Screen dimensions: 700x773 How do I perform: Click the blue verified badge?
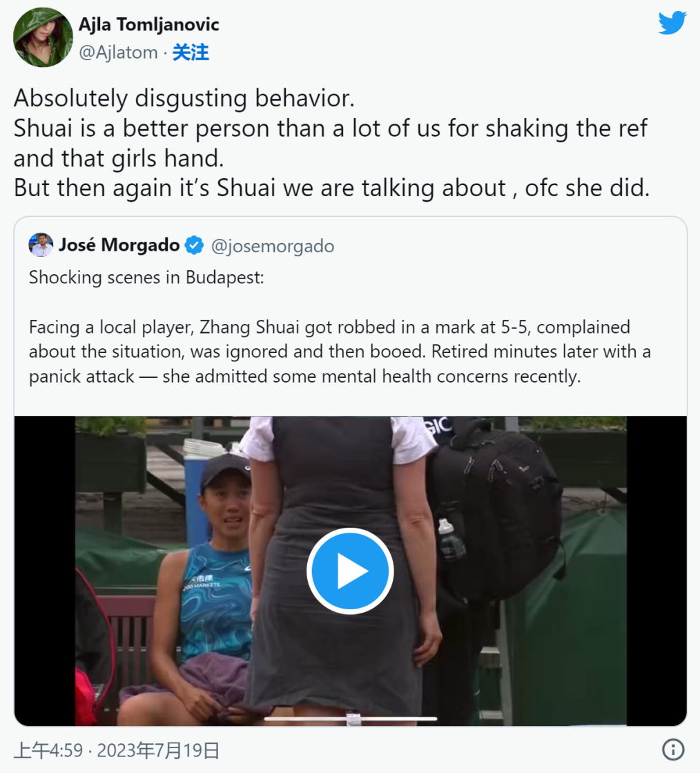pos(195,245)
